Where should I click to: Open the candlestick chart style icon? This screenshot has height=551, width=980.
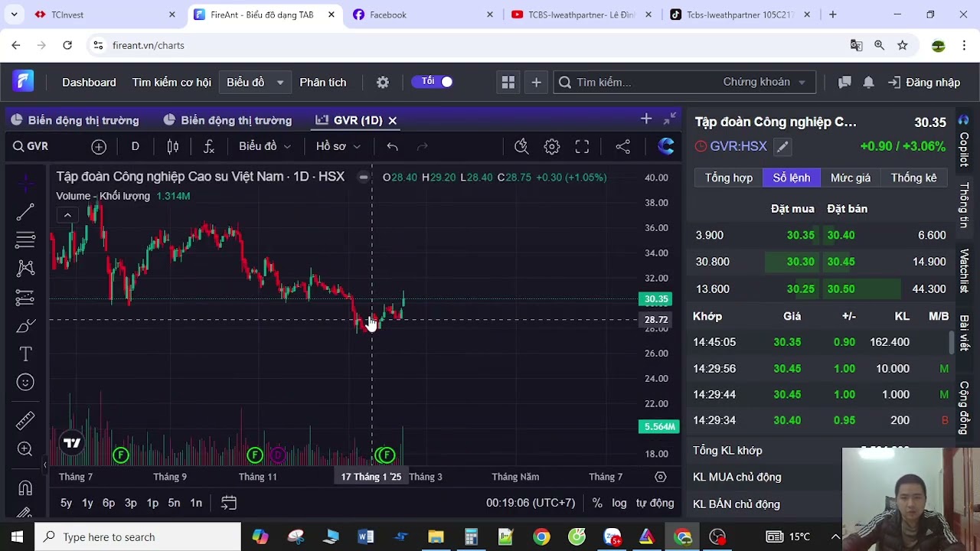(173, 146)
